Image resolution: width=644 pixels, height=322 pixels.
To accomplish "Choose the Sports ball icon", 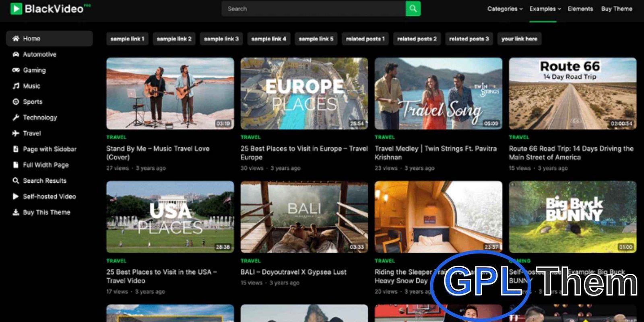I will tap(16, 102).
